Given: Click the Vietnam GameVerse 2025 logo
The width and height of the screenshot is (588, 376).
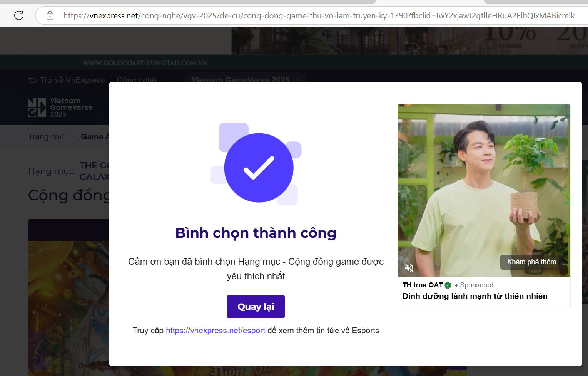Looking at the screenshot, I should (60, 107).
